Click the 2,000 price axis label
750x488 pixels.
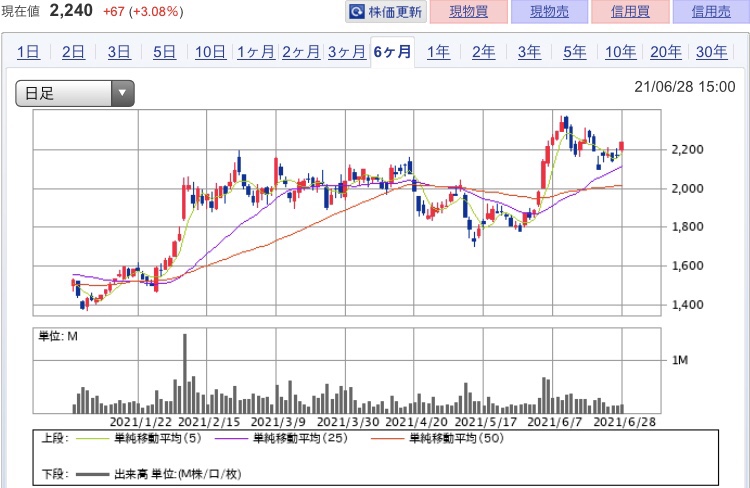(x=687, y=189)
